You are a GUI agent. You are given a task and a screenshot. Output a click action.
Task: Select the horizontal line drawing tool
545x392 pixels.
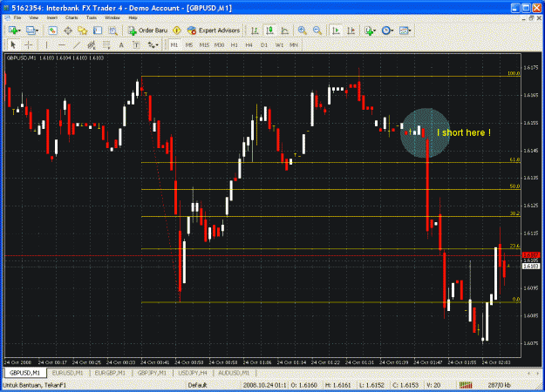pyautogui.click(x=62, y=44)
